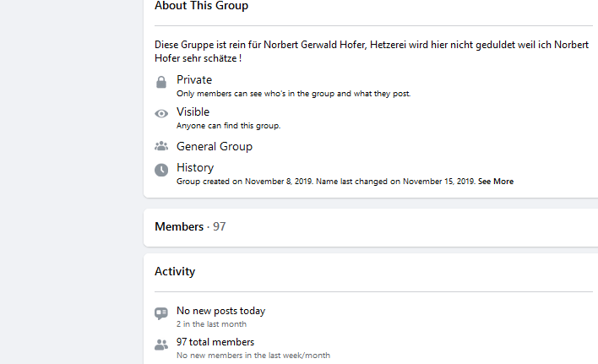Viewport: 598px width, 364px height.
Task: Select the Visible label text
Action: (x=193, y=111)
